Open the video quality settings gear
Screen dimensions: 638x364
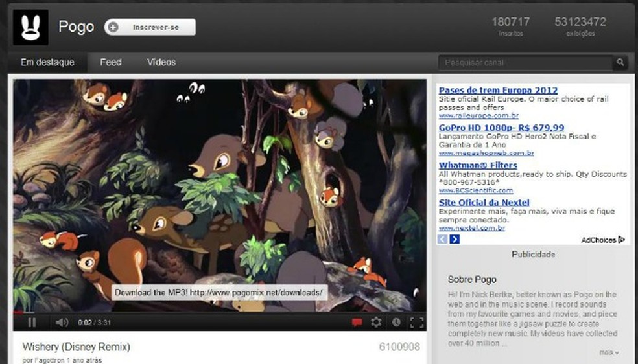point(376,322)
